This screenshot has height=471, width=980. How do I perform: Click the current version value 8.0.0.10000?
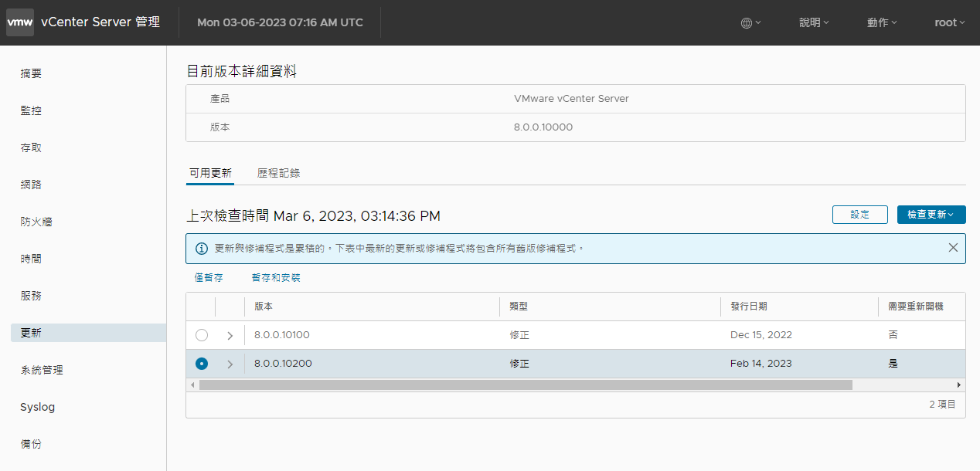pos(543,127)
